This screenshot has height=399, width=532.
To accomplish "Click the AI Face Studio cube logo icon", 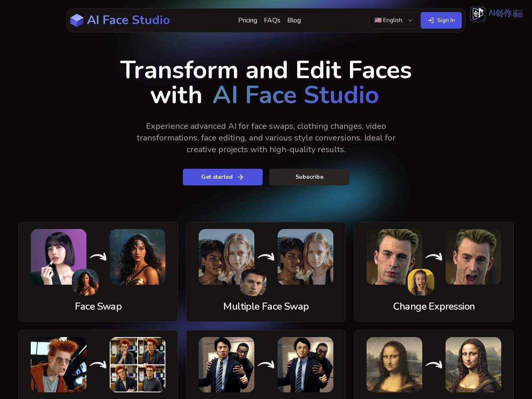I will (x=77, y=20).
